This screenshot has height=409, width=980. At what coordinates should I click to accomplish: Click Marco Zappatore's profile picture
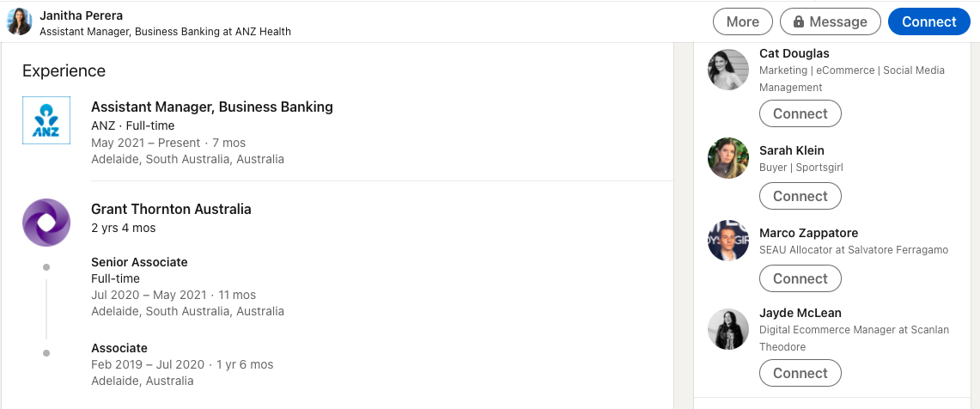pos(728,241)
